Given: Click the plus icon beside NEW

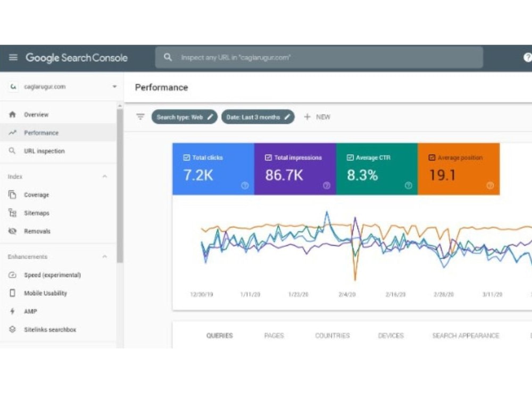Looking at the screenshot, I should pyautogui.click(x=307, y=117).
